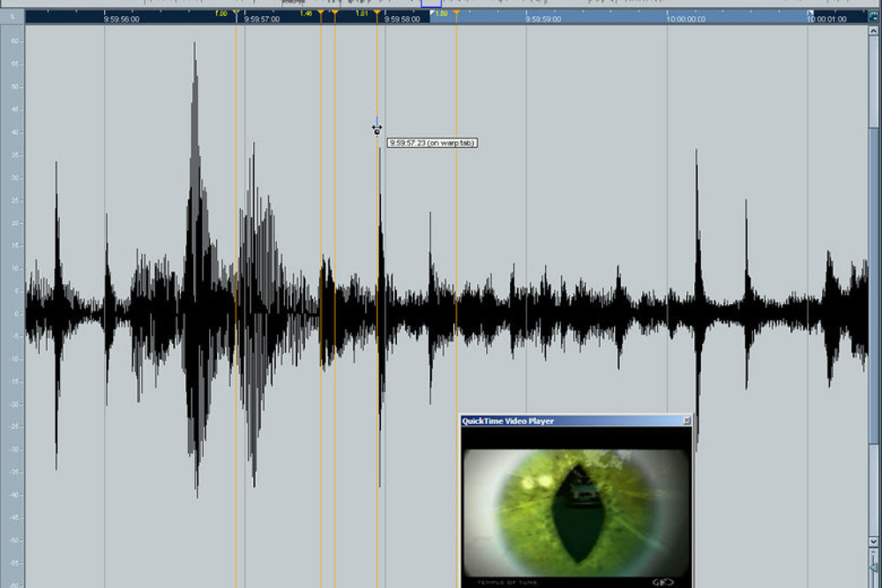Click the vertical scrollbar down arrow
The height and width of the screenshot is (588, 882).
[873, 541]
